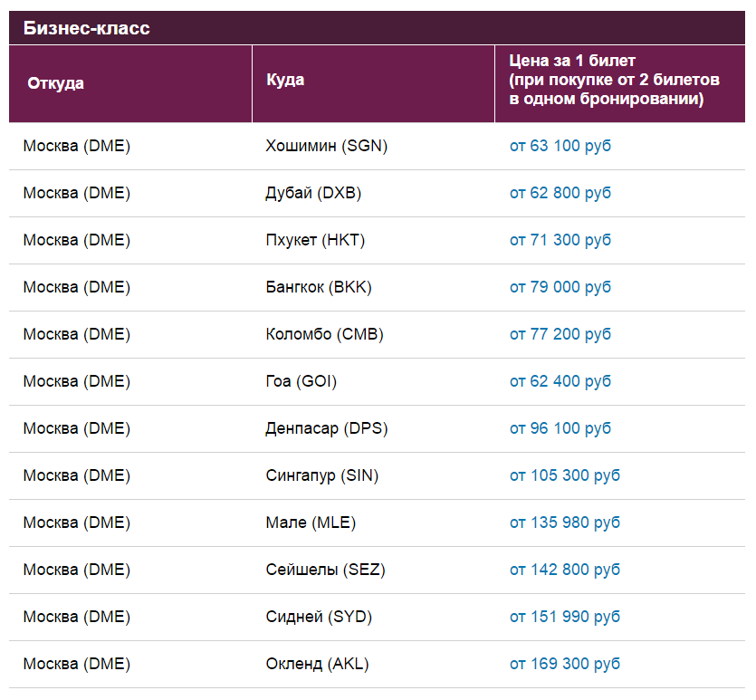Screen dimensions: 756x700
Task: Click the Окленд (AKL) destination cell
Action: (x=317, y=664)
